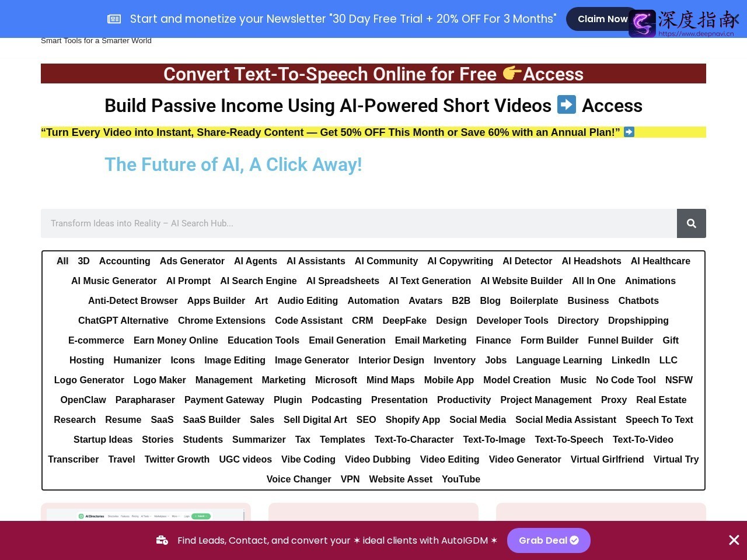Close the bottom AutoIGDM promo banner
The width and height of the screenshot is (747, 560).
[x=734, y=540]
